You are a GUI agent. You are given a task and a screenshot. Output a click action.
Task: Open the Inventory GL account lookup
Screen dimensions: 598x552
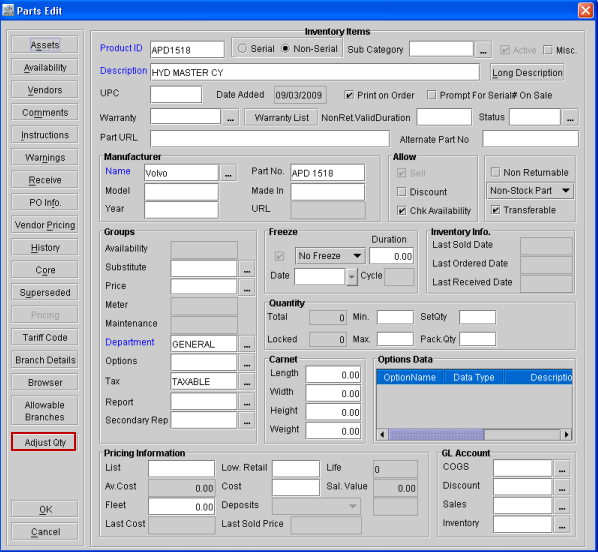coord(562,525)
